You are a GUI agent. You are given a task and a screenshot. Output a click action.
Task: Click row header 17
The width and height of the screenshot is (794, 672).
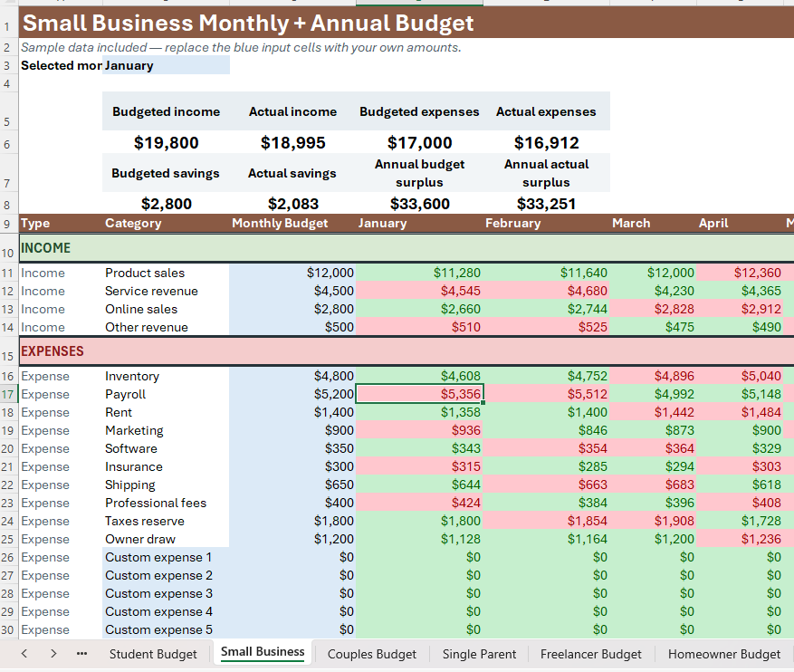[9, 394]
